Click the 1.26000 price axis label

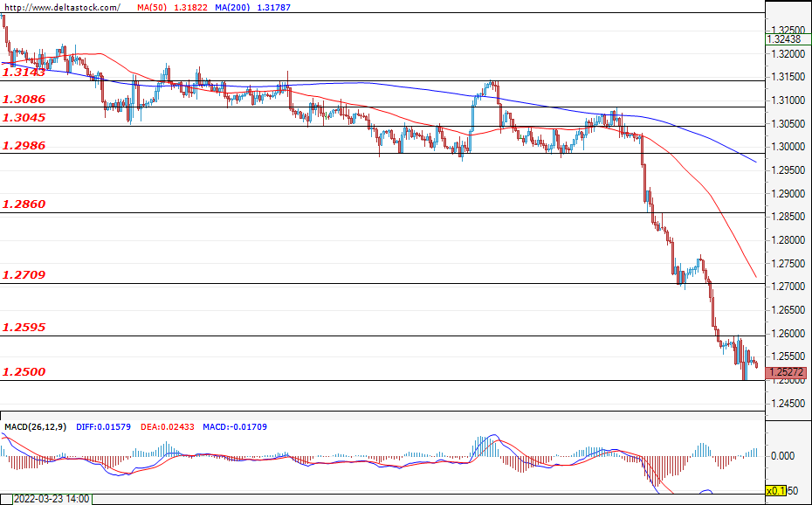788,334
